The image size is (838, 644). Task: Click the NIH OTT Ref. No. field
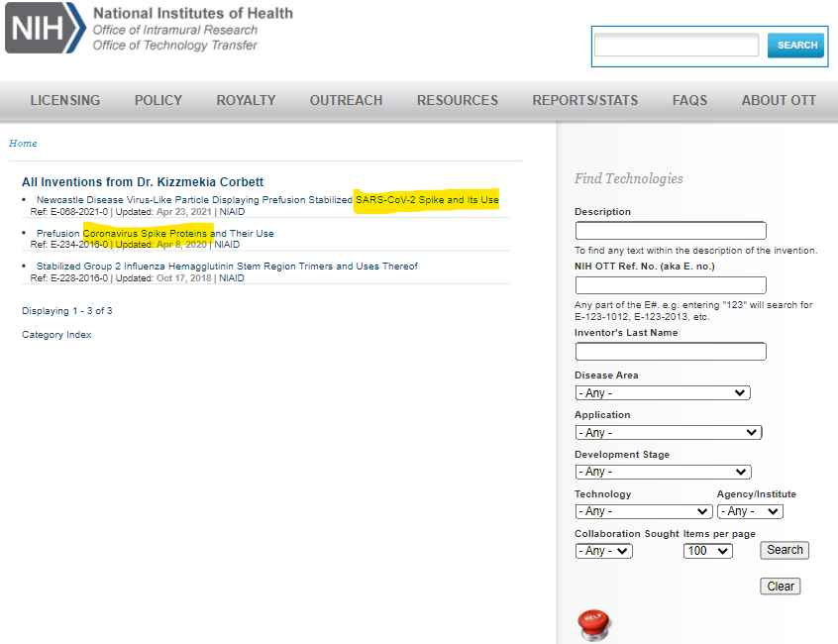(671, 285)
